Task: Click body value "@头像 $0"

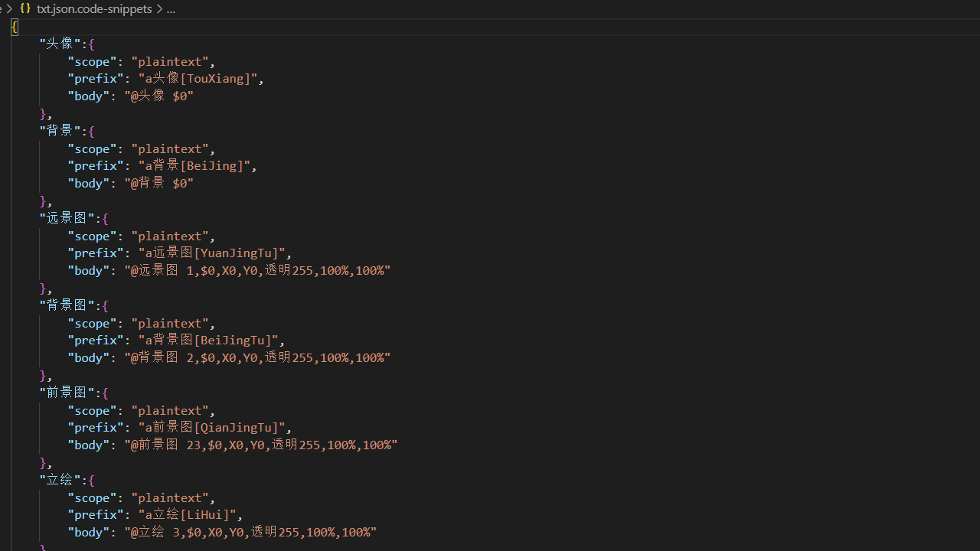Action: coord(158,96)
